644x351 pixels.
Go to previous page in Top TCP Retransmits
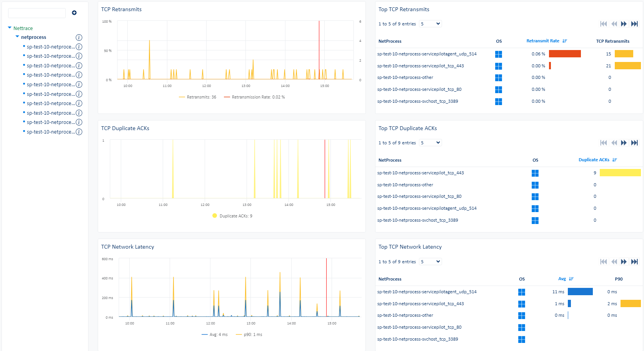(x=614, y=24)
